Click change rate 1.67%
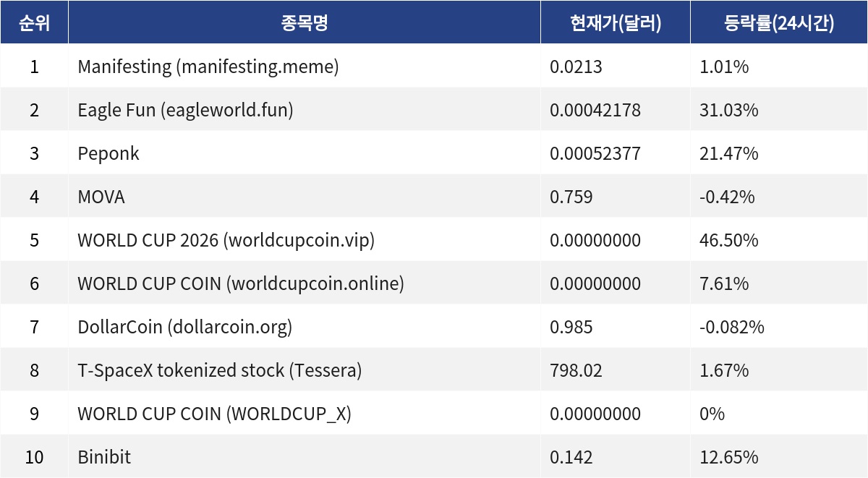 click(x=724, y=371)
